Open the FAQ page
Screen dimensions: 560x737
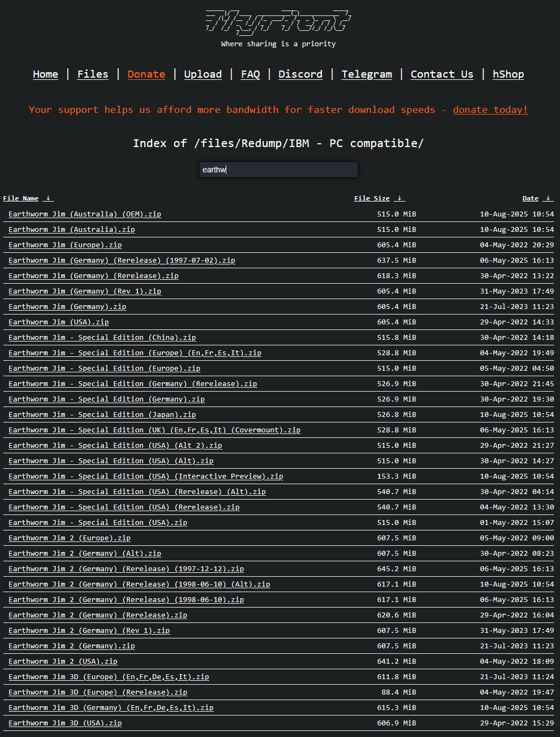(x=251, y=74)
